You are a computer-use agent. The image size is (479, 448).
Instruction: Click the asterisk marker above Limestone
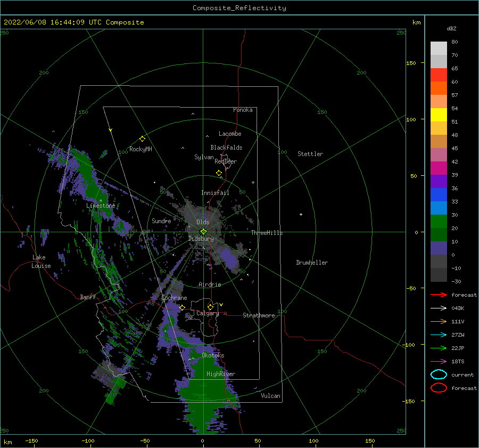point(101,201)
